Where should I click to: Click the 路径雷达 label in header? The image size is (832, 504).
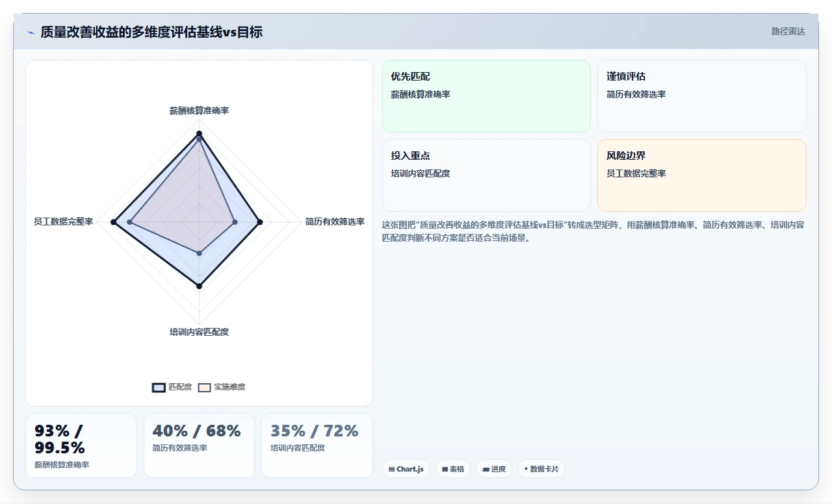(788, 31)
